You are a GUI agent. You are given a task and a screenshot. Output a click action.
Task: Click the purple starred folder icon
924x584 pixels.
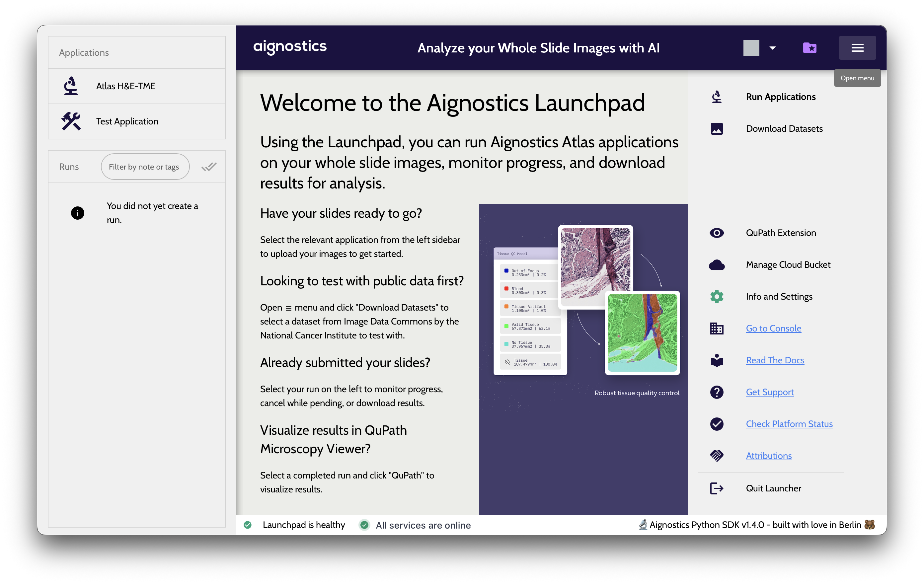click(809, 48)
